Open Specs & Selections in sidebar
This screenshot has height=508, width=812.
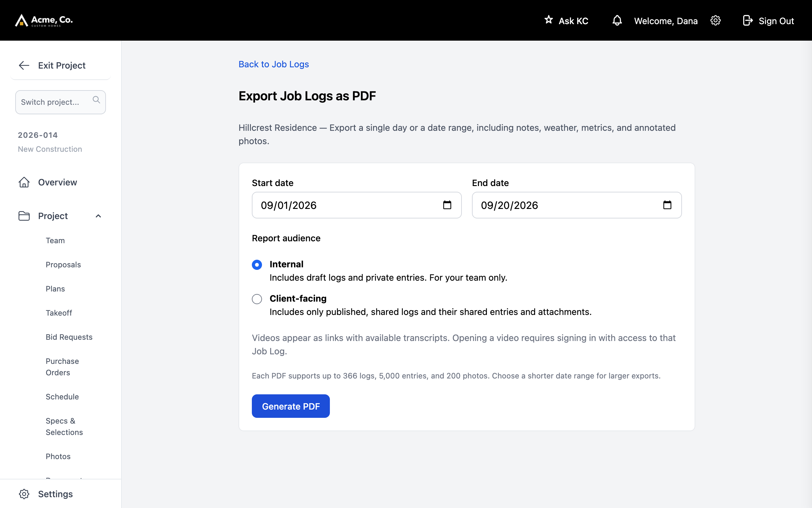(64, 427)
